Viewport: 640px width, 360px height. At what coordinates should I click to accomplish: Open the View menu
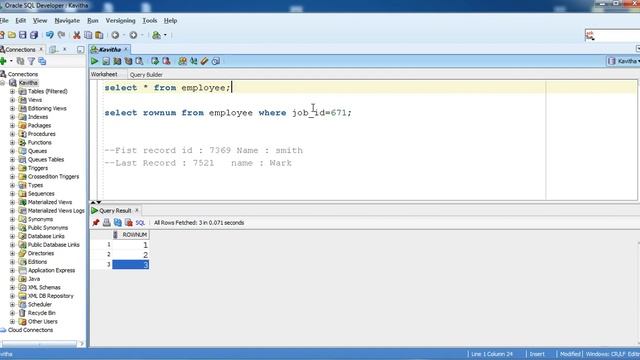[40, 21]
